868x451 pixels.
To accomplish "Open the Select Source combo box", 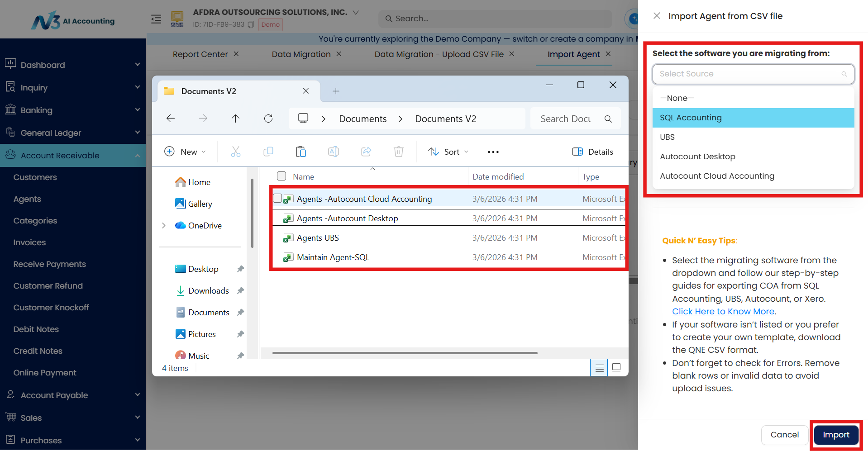I will point(753,74).
